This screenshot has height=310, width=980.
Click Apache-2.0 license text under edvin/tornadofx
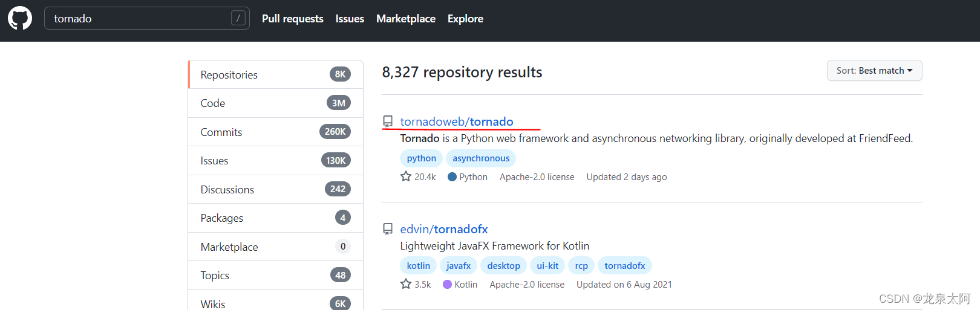527,285
